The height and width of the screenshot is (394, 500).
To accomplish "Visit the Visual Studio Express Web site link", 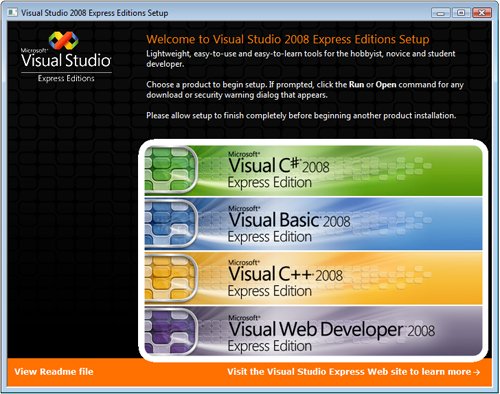I will tap(354, 372).
